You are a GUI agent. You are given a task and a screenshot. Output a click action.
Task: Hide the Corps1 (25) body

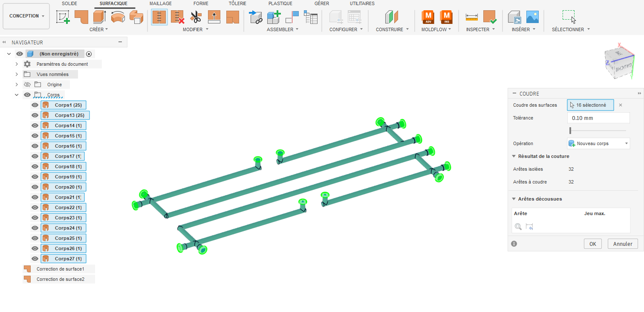click(x=35, y=105)
